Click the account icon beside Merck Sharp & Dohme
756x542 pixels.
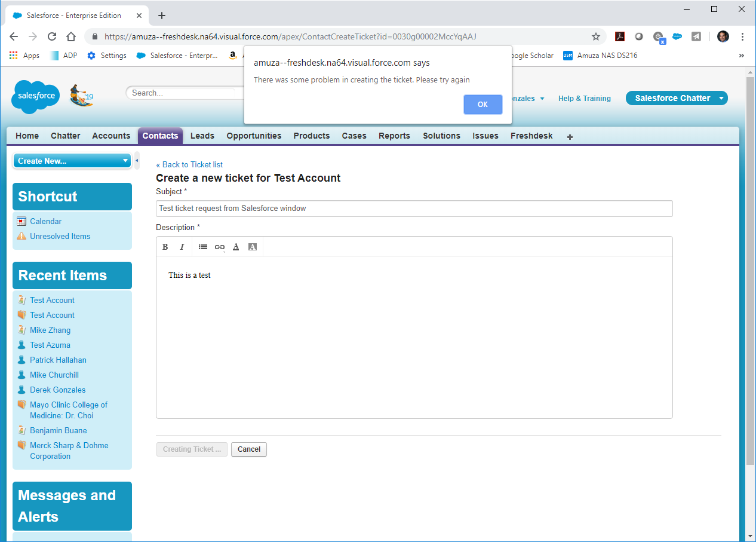(21, 445)
